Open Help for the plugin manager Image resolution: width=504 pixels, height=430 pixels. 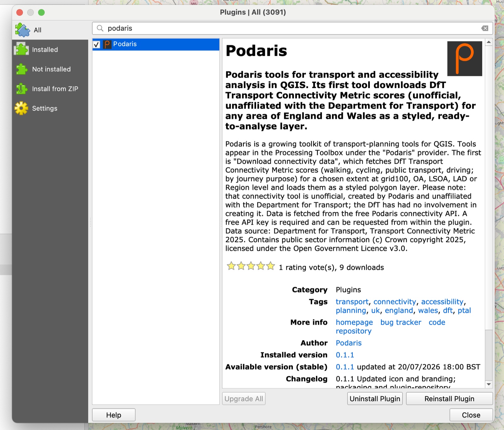[x=114, y=415]
